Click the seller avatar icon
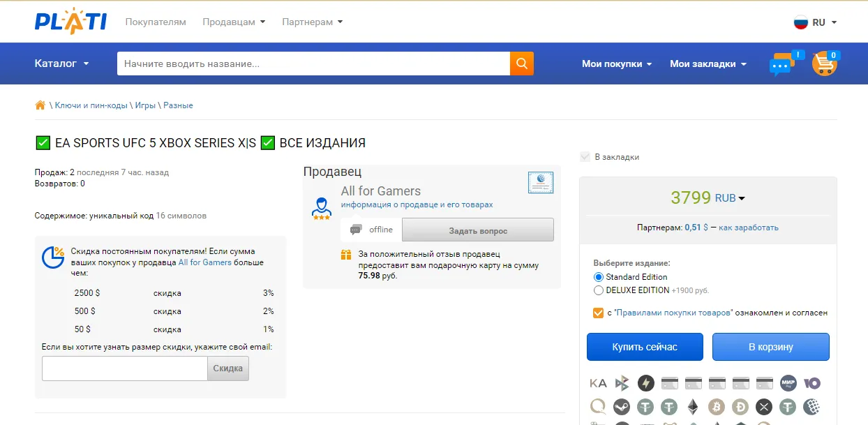 [321, 209]
